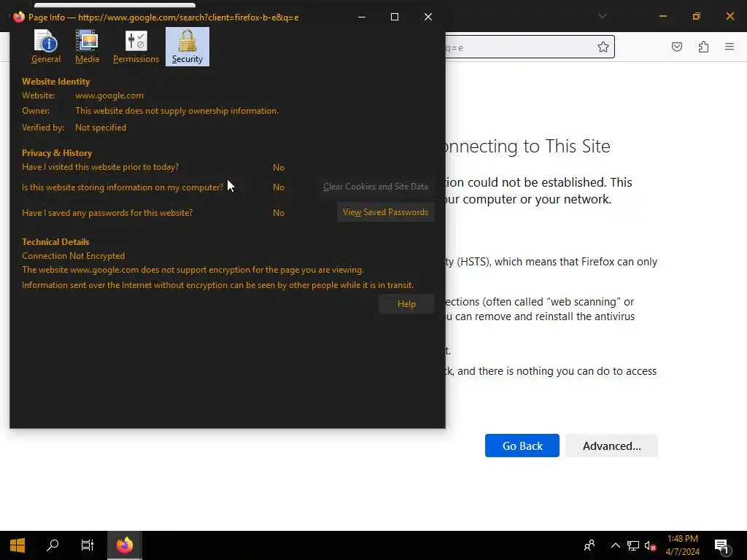Click Firefox logo in Page Info title
747x560 pixels.
[x=18, y=17]
